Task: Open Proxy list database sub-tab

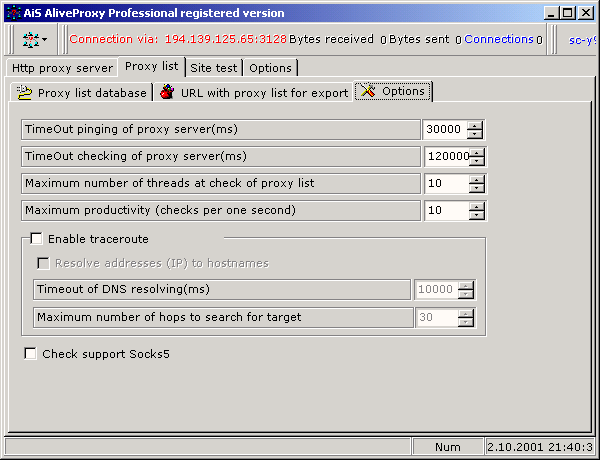Action: coord(82,93)
